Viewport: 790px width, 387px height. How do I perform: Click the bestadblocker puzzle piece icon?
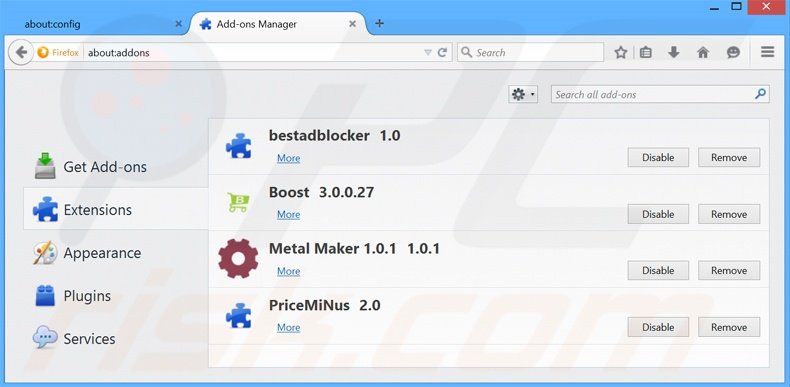[238, 146]
